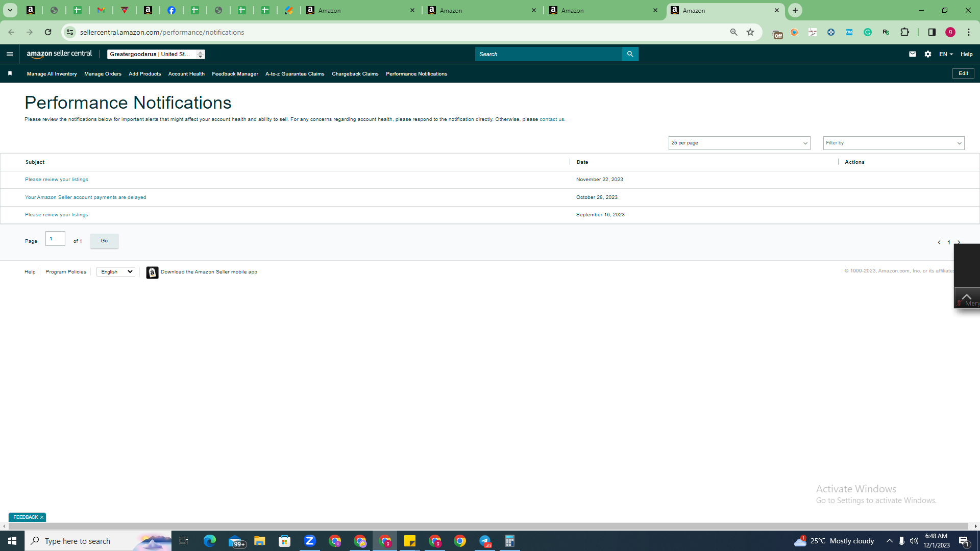Open A-to-z Guarantee Claims menu item
The image size is (980, 551).
295,74
